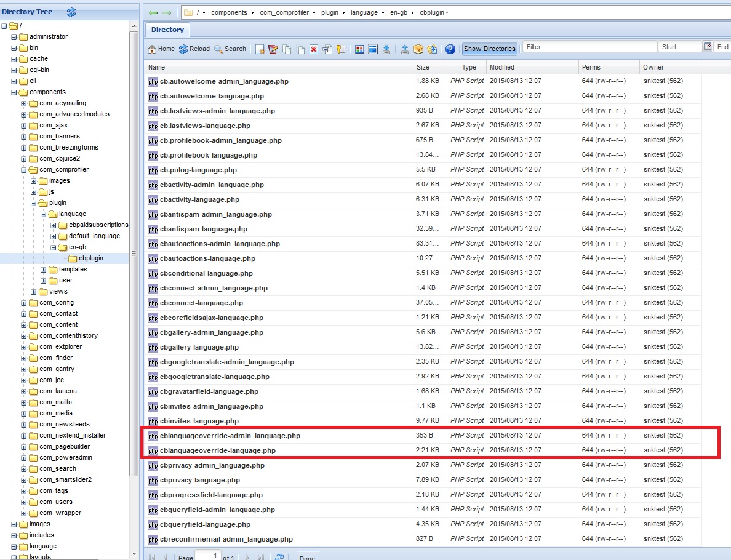Click the Directory Tree scrollbar thumb
This screenshot has height=560, width=731.
[x=134, y=254]
